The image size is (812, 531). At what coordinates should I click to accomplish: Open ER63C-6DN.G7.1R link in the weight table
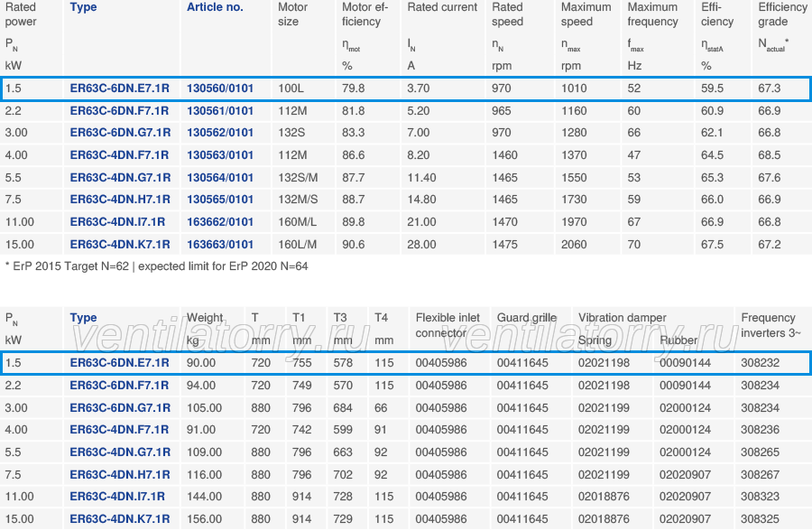[x=120, y=407]
